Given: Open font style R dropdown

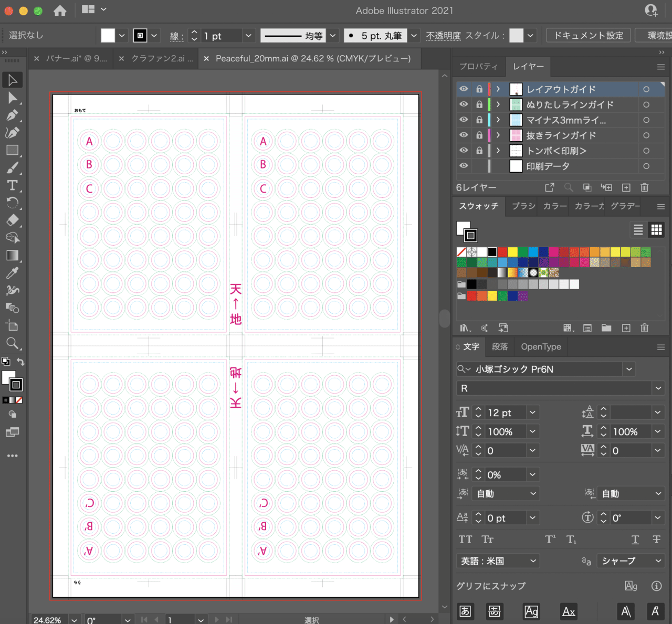Looking at the screenshot, I should [x=658, y=388].
